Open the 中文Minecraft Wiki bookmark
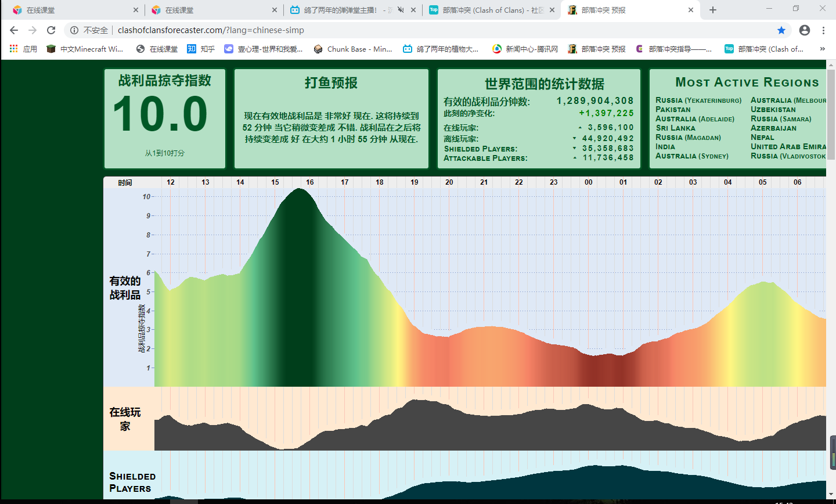The width and height of the screenshot is (836, 504). tap(85, 49)
